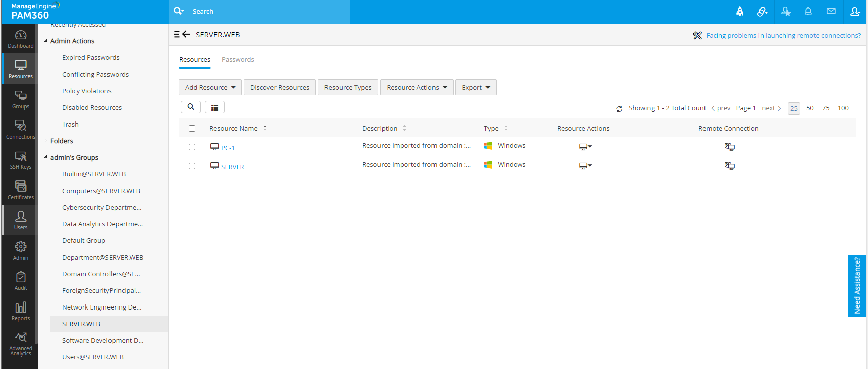This screenshot has height=369, width=868.
Task: Open the Export dropdown menu
Action: pyautogui.click(x=475, y=87)
